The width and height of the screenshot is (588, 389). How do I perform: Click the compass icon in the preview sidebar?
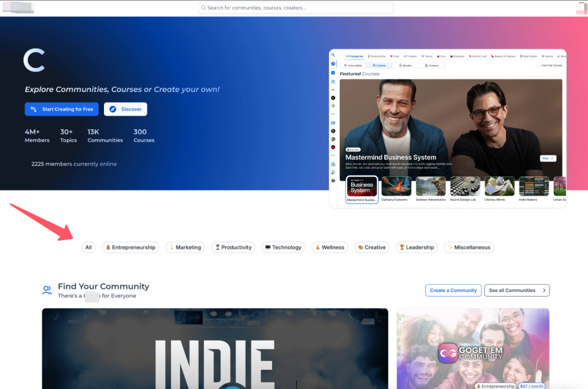click(333, 64)
